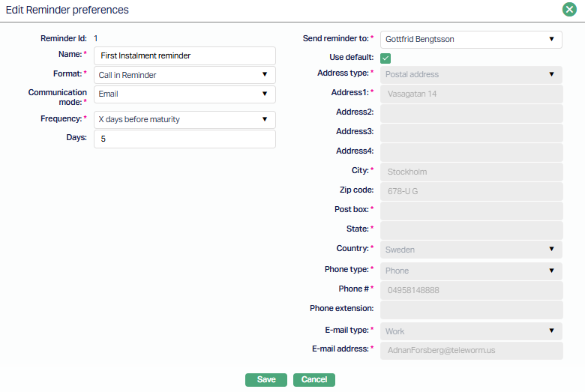
Task: Click the E-mail address field
Action: (x=471, y=350)
